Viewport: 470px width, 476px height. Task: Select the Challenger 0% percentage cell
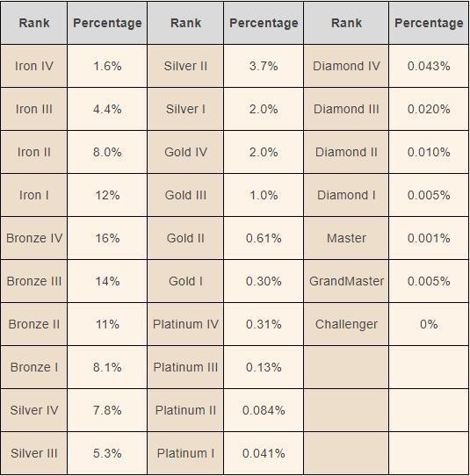click(429, 324)
